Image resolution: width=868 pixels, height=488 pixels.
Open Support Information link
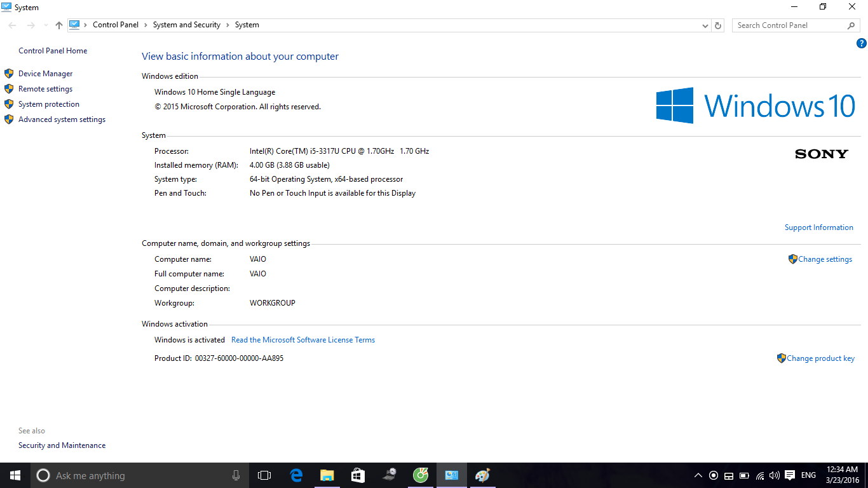(819, 227)
